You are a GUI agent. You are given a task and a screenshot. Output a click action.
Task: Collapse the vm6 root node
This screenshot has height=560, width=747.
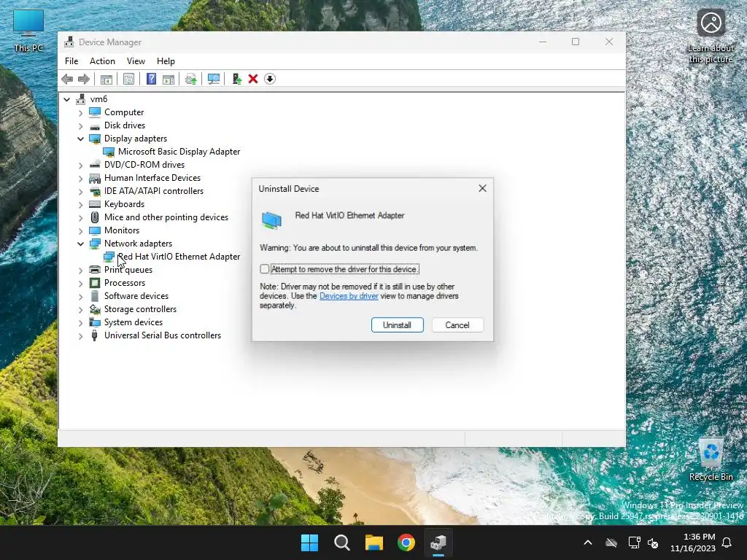tap(66, 99)
